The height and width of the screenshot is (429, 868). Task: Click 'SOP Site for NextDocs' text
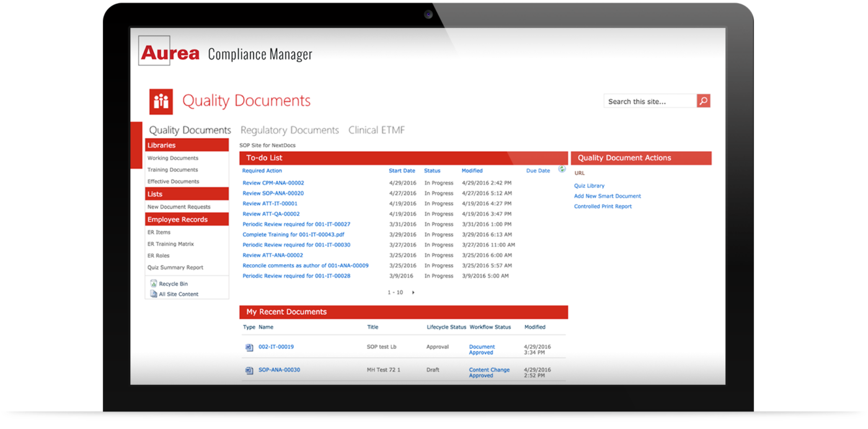268,146
